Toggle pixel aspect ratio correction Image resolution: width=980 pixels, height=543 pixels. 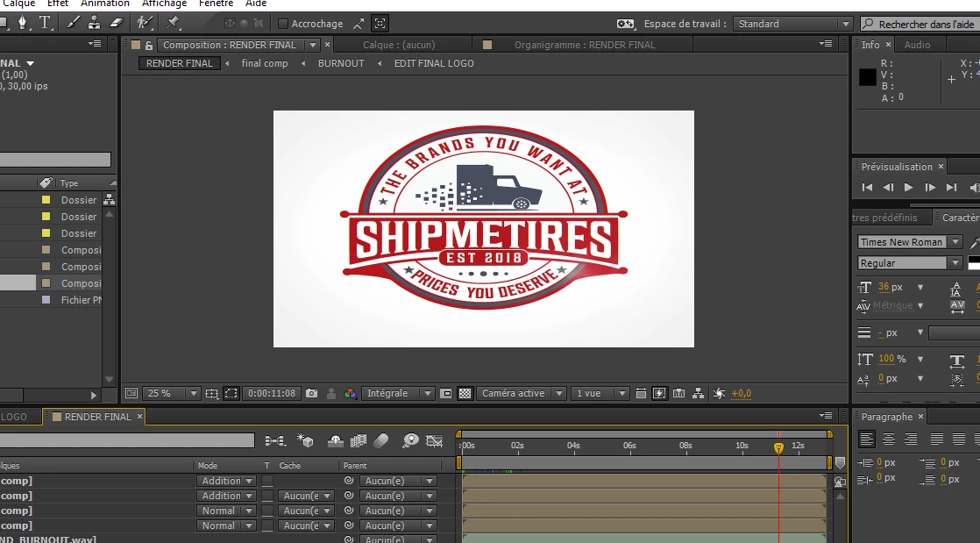coord(641,394)
